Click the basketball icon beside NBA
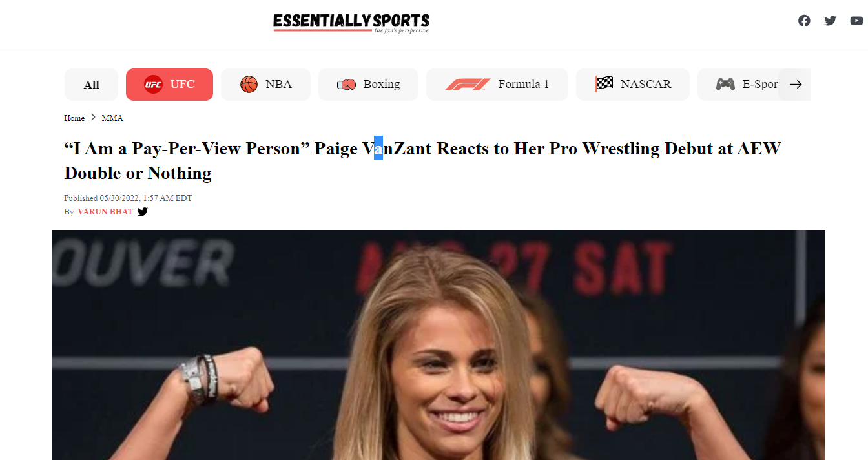The image size is (868, 460). [249, 84]
